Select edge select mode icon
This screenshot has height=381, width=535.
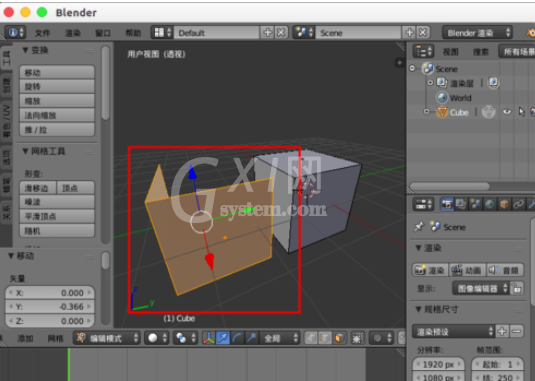[325, 338]
